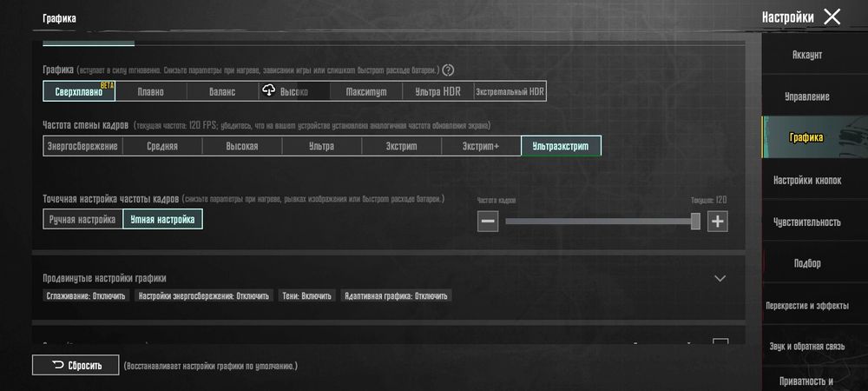Select Ультра HDR graphics quality

[437, 91]
